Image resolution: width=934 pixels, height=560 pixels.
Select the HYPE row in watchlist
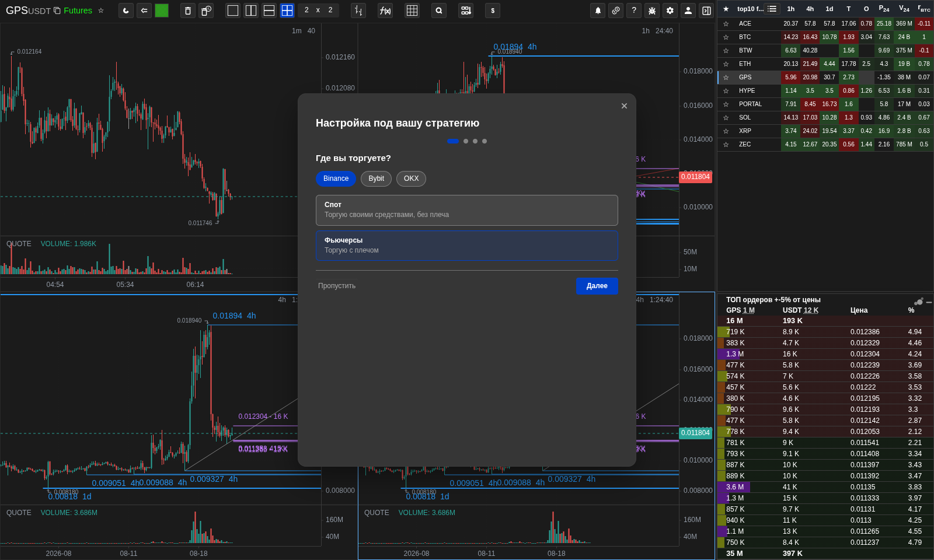tap(825, 91)
